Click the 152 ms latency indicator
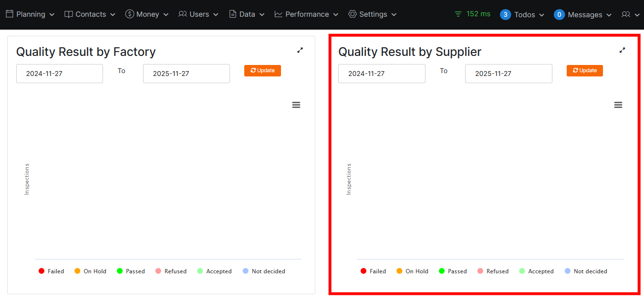This screenshot has height=301, width=644. tap(472, 14)
